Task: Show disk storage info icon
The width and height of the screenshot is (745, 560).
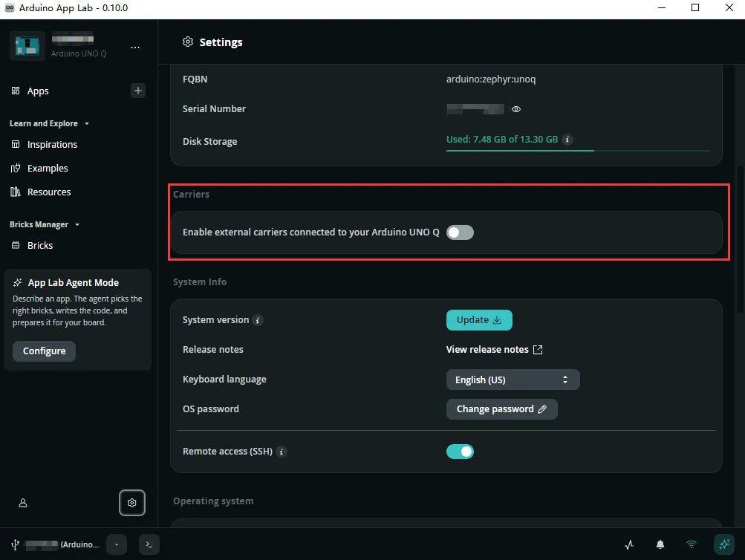Action: [x=567, y=140]
